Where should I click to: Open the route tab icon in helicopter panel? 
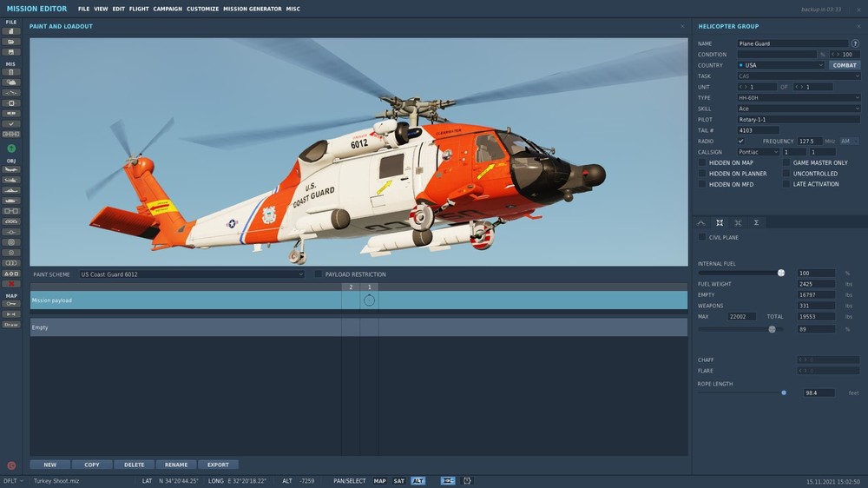[x=700, y=222]
